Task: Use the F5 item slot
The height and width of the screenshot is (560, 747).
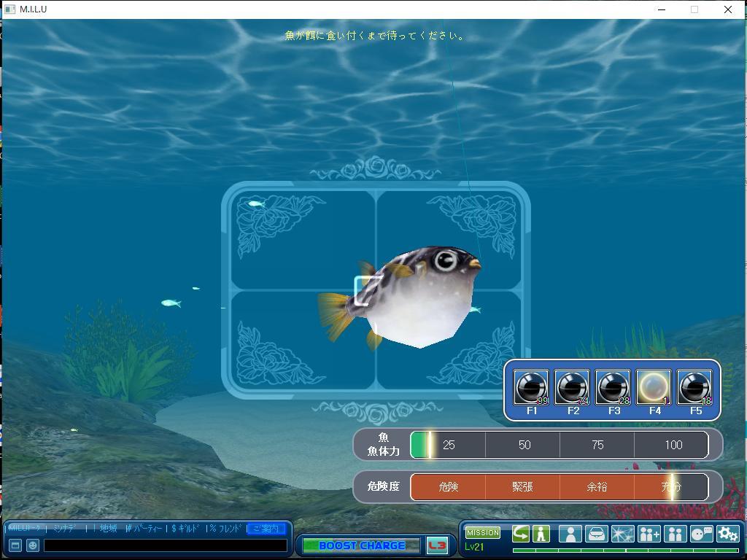Action: point(694,388)
